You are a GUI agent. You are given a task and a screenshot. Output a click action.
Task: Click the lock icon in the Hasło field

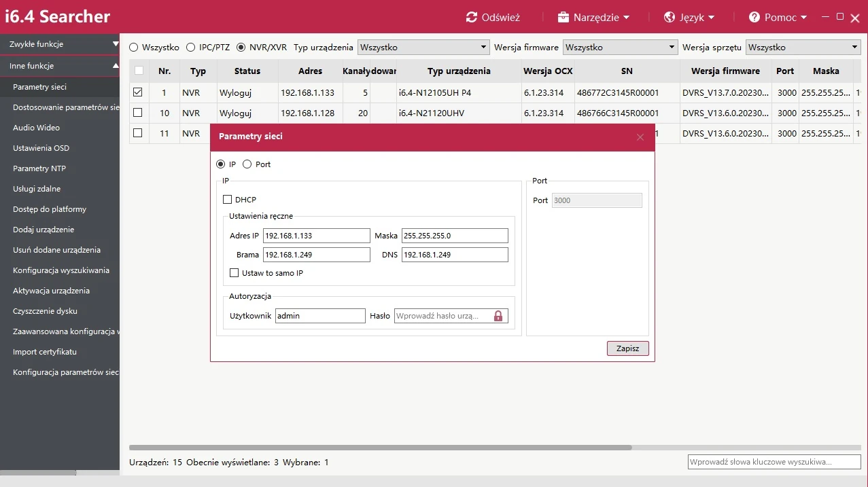coord(499,316)
